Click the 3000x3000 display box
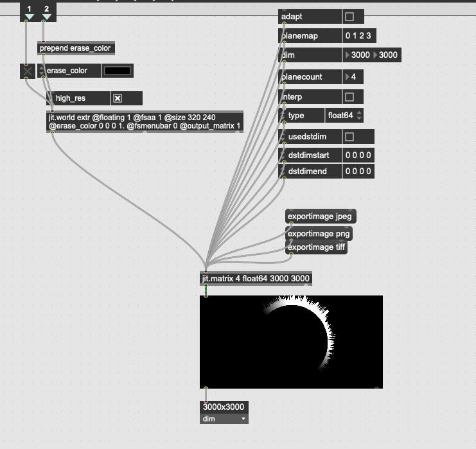Screen dimensions: 476x449 [x=224, y=407]
